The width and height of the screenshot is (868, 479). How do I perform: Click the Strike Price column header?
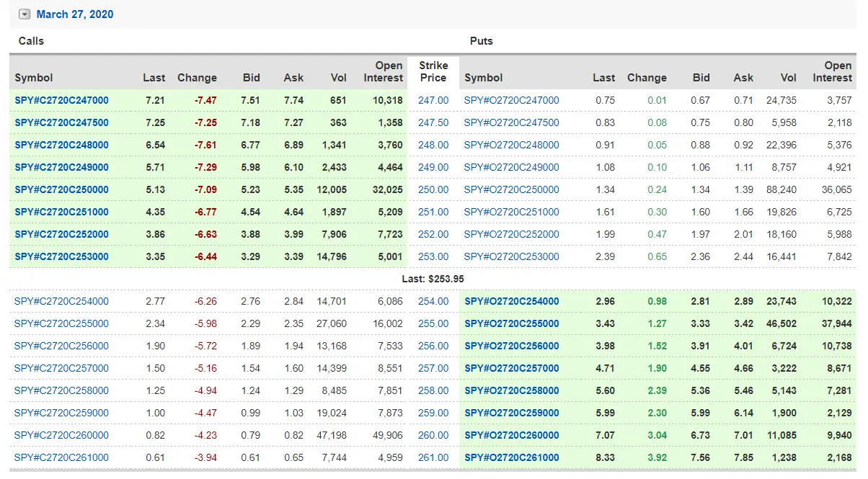click(x=433, y=71)
